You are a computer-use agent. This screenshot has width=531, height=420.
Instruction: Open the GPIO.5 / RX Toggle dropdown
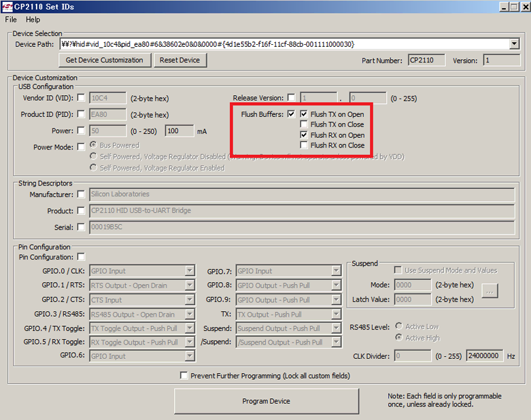point(189,342)
